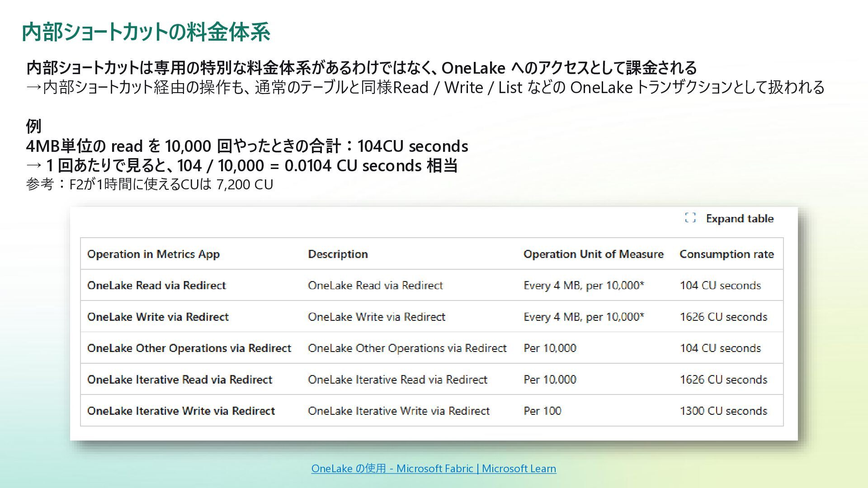Click the Consumption rate column header
Screen dimensions: 868x488
[726, 254]
